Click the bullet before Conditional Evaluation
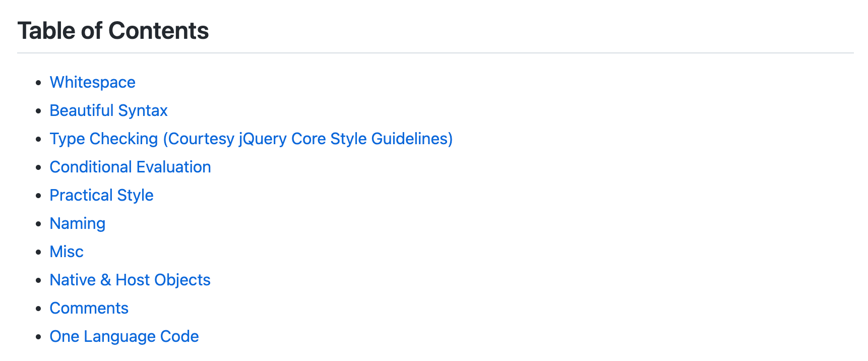This screenshot has height=361, width=868. coord(38,167)
